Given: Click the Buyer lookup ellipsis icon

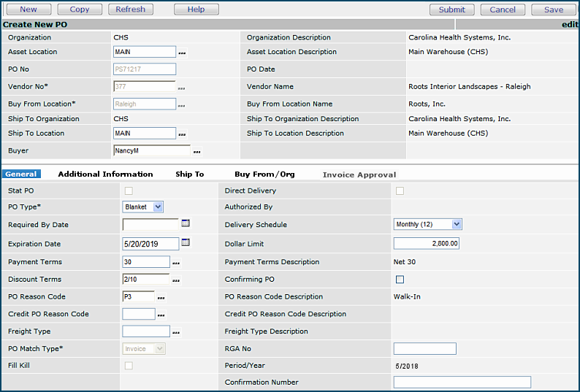Looking at the screenshot, I should click(x=196, y=152).
